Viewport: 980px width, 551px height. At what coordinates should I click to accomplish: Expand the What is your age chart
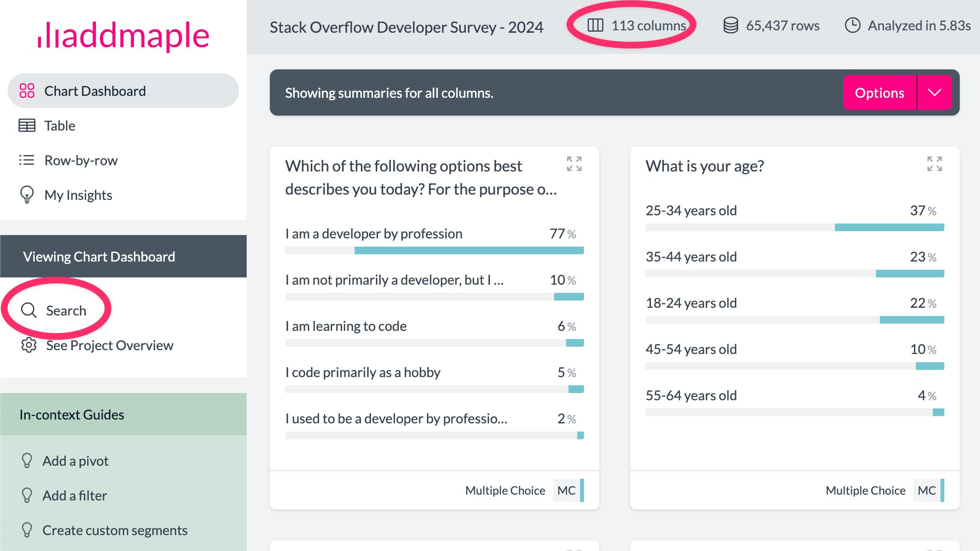(x=935, y=164)
